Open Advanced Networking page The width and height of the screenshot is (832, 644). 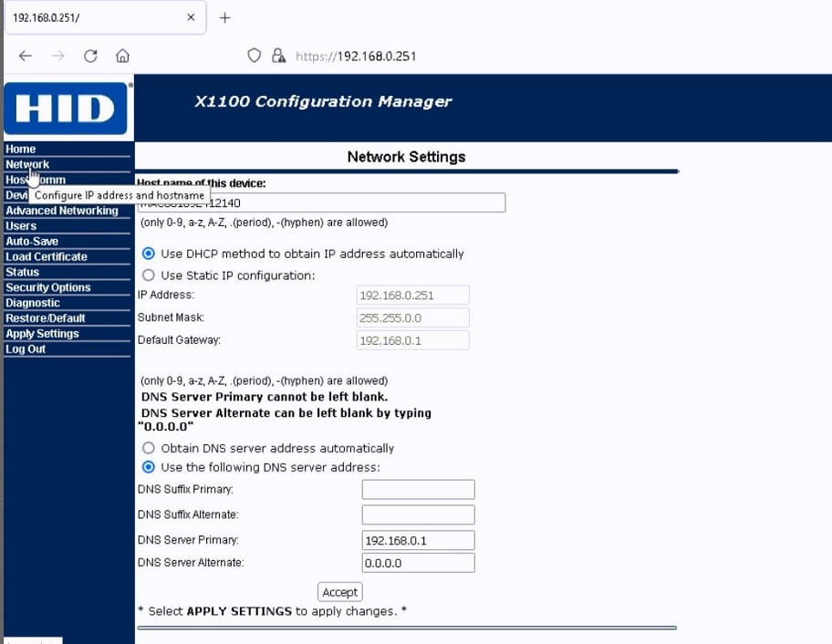[x=62, y=211]
